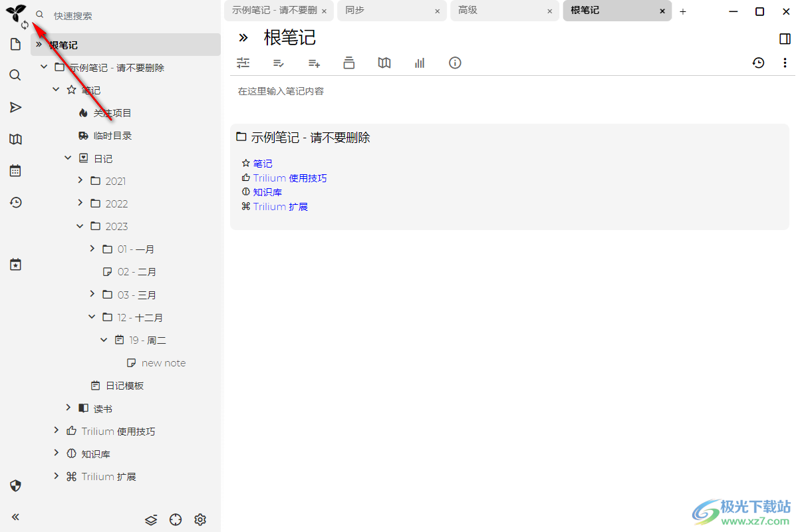Close the 高级 tab

coord(550,11)
